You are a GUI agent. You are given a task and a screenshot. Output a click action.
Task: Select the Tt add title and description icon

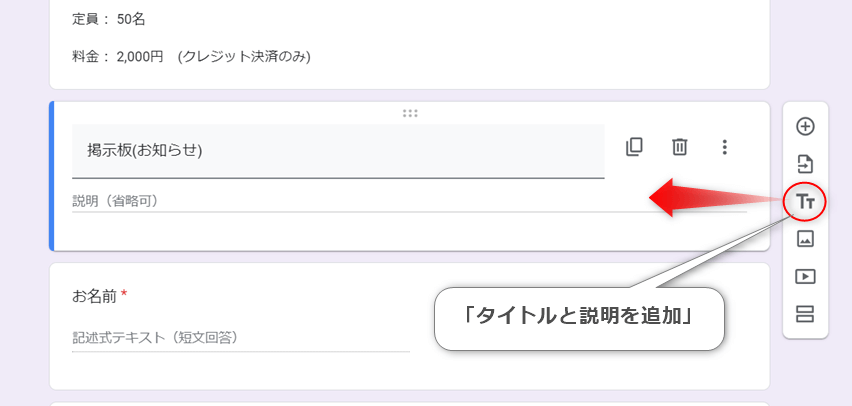pos(805,202)
